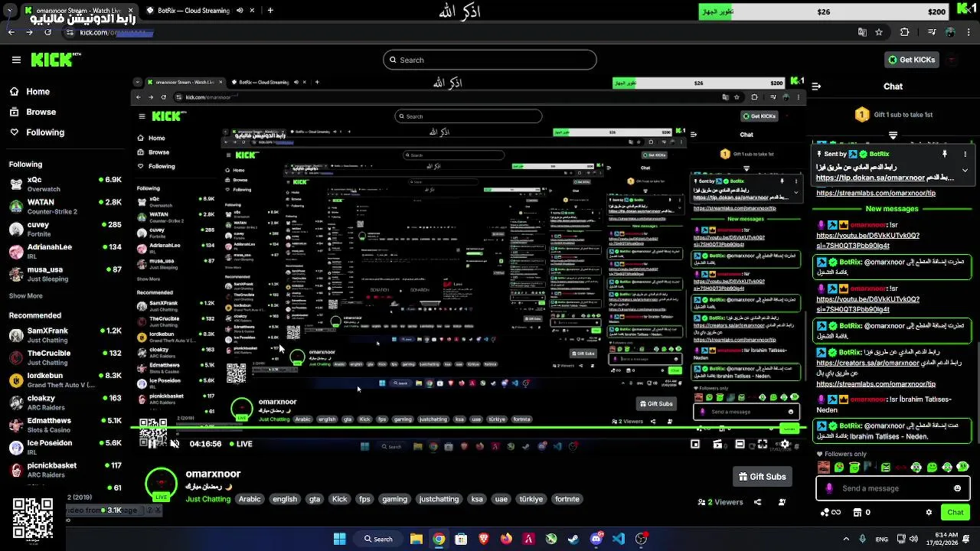Open File Explorer from taskbar

pos(416,539)
